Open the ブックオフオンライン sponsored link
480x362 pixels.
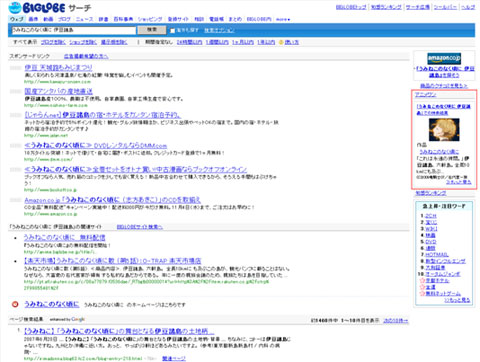coord(136,169)
